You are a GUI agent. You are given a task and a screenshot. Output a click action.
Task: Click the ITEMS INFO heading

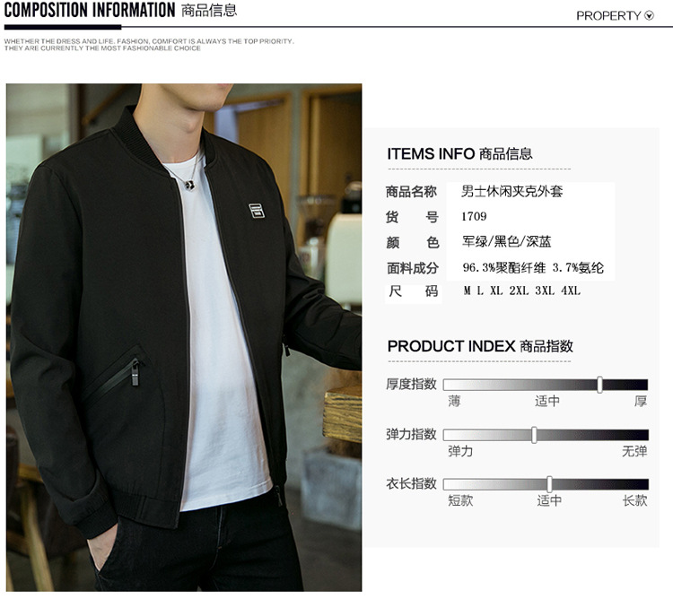pyautogui.click(x=459, y=153)
